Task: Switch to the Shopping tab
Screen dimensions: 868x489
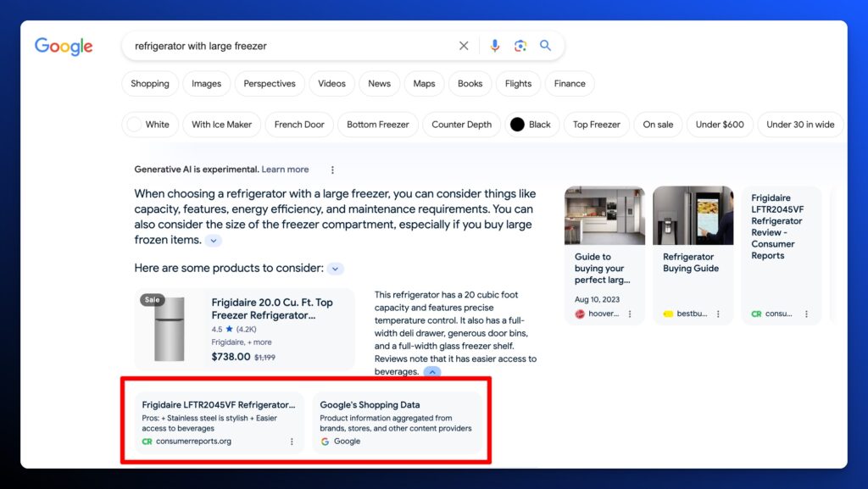Action: pos(150,84)
